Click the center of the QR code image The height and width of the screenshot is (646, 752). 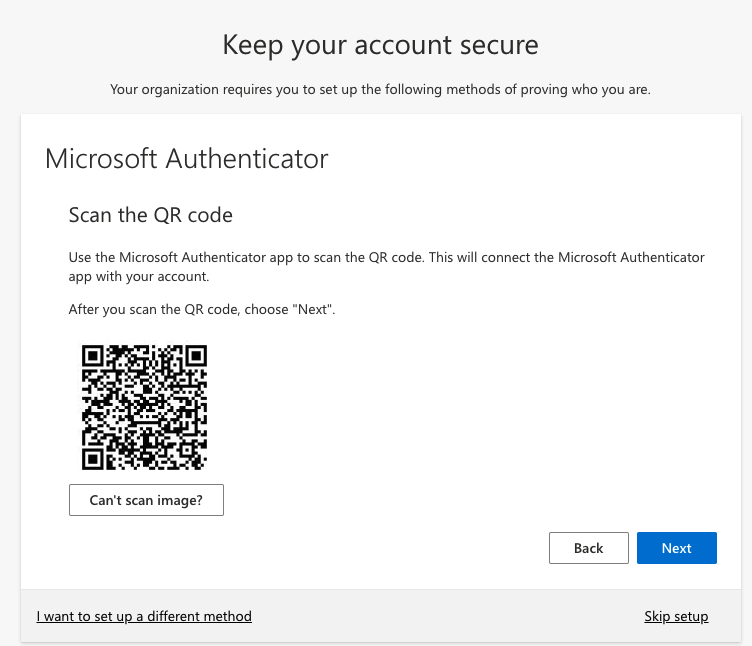coord(144,407)
